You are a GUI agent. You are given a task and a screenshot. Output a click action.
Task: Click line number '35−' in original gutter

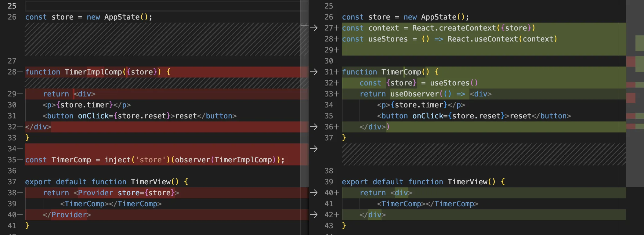tap(15, 160)
